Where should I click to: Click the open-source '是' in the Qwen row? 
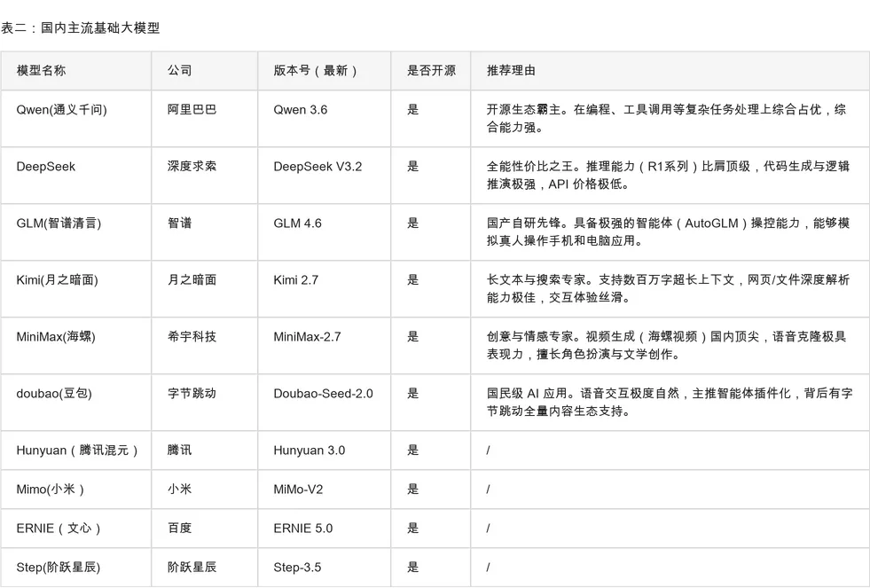coord(412,109)
